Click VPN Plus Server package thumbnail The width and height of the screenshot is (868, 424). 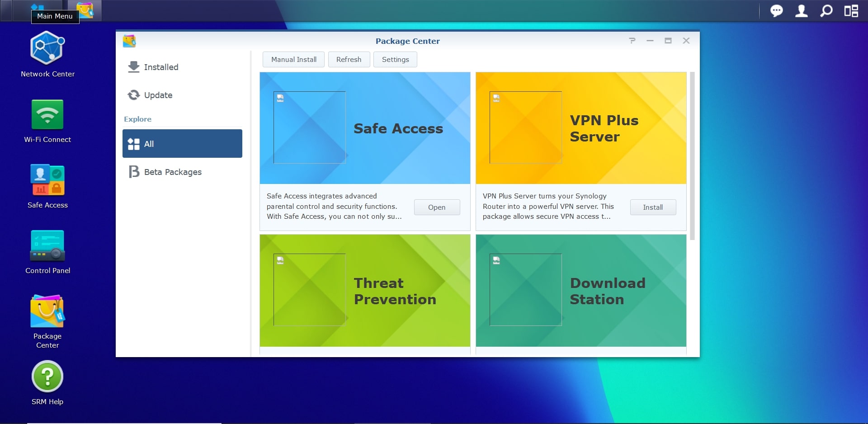coord(526,127)
